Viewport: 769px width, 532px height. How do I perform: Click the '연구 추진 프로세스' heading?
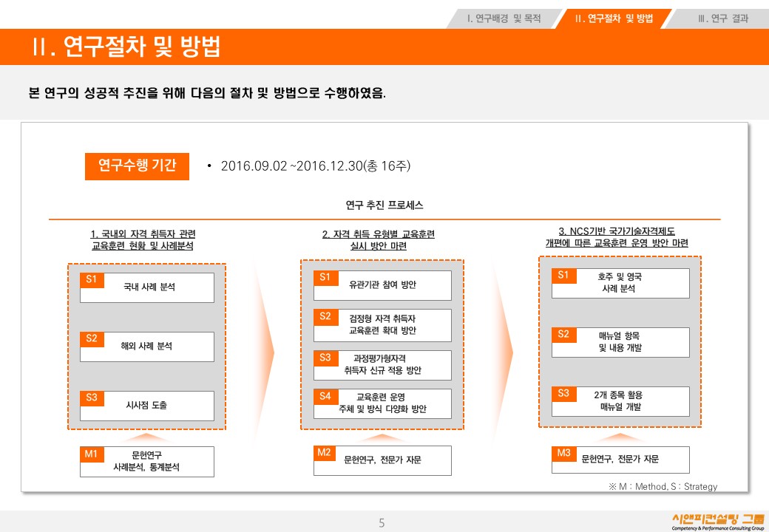click(x=384, y=205)
